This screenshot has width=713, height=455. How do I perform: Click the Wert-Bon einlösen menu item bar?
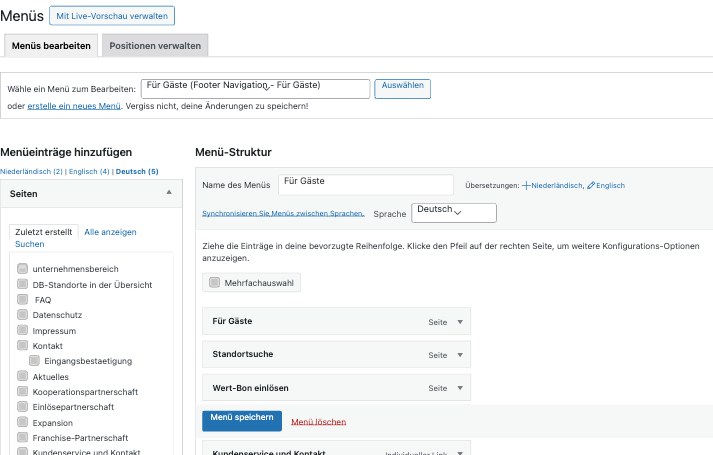(336, 388)
